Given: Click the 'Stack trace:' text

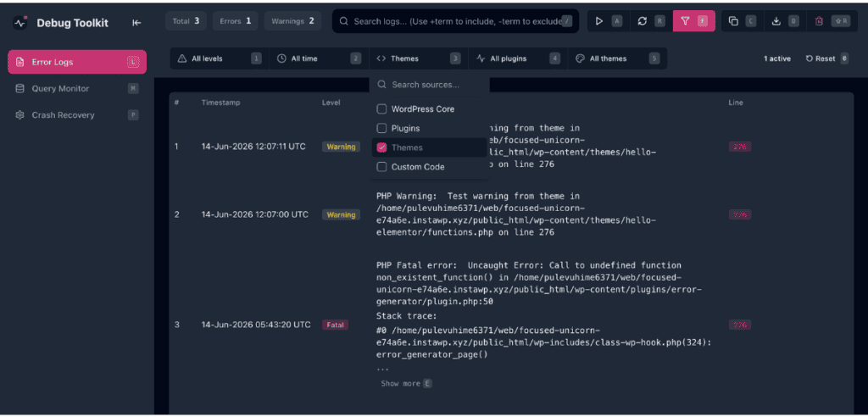Looking at the screenshot, I should coord(407,316).
